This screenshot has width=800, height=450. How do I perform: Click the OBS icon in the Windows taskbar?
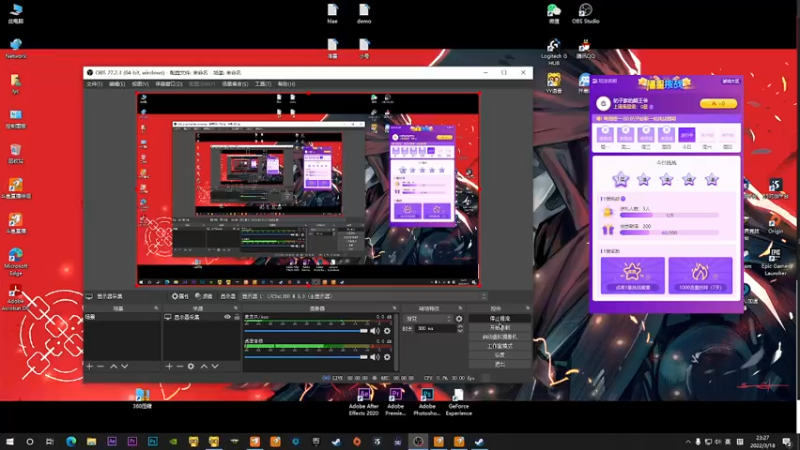click(x=418, y=441)
